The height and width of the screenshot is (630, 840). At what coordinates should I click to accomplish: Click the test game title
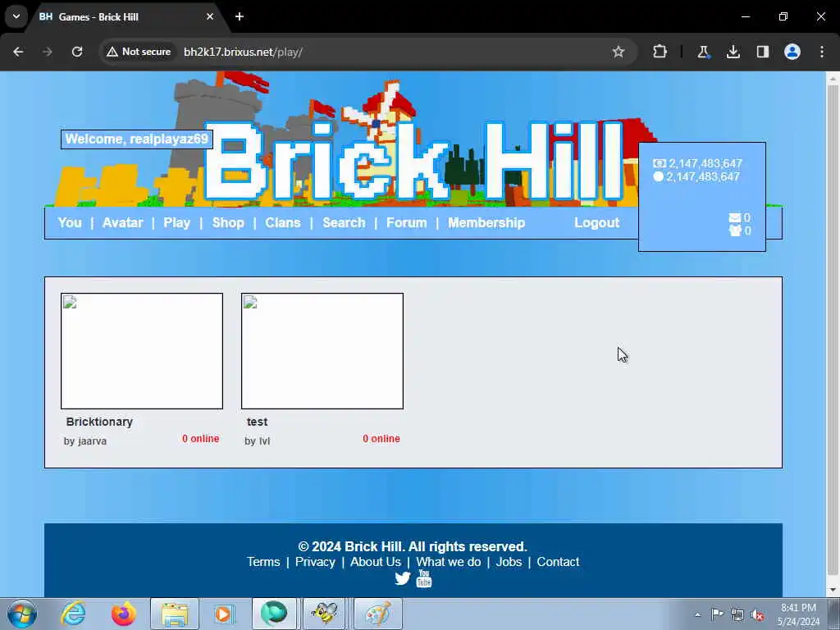pyautogui.click(x=257, y=422)
